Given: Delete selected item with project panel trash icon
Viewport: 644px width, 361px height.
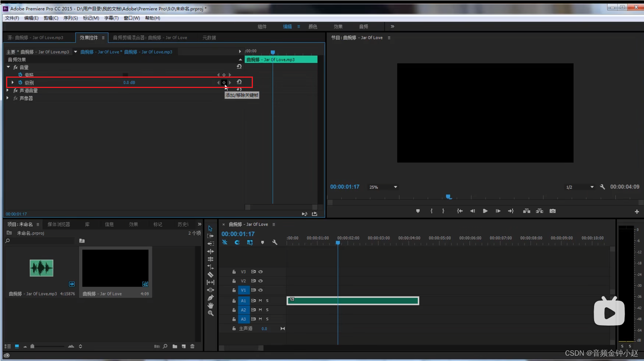Looking at the screenshot, I should 192,347.
